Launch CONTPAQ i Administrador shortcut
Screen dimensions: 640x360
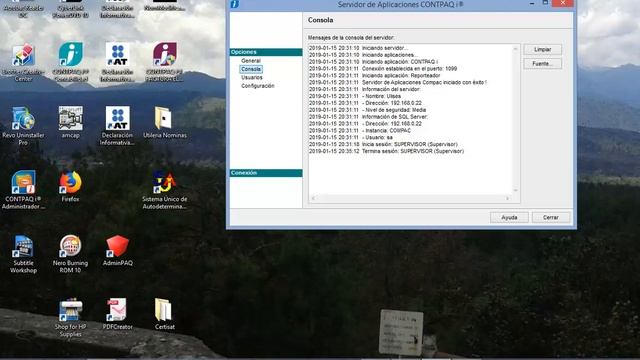pos(23,190)
